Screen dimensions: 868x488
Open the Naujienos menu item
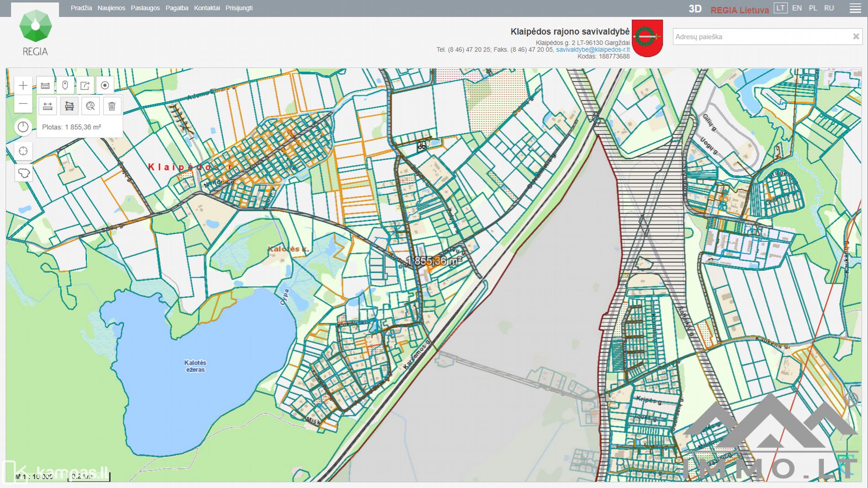[x=111, y=8]
